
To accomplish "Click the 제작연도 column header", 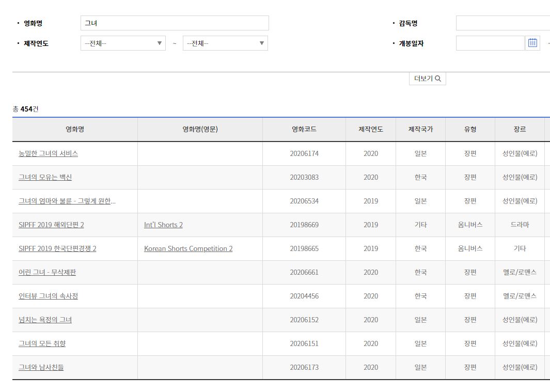I will click(x=371, y=130).
